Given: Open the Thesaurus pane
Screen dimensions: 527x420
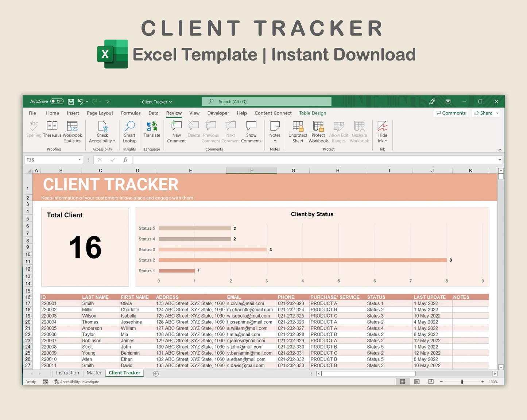Looking at the screenshot, I should [x=52, y=132].
